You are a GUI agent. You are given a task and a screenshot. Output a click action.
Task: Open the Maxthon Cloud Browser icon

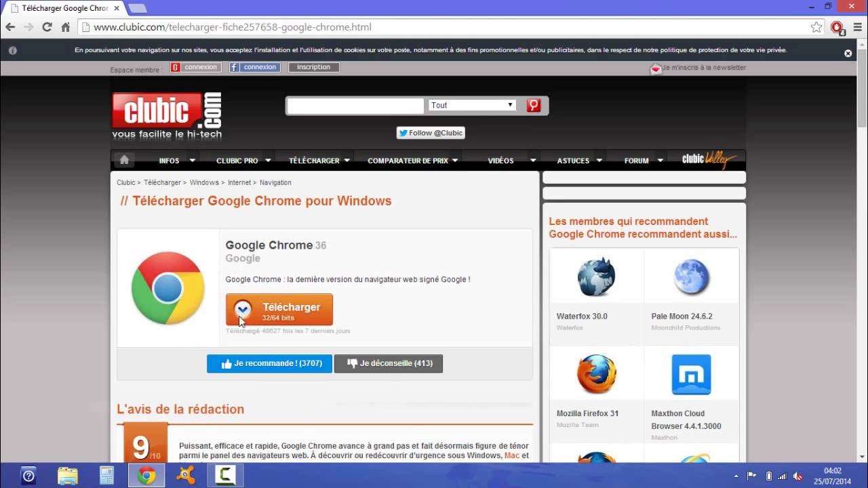(x=691, y=374)
